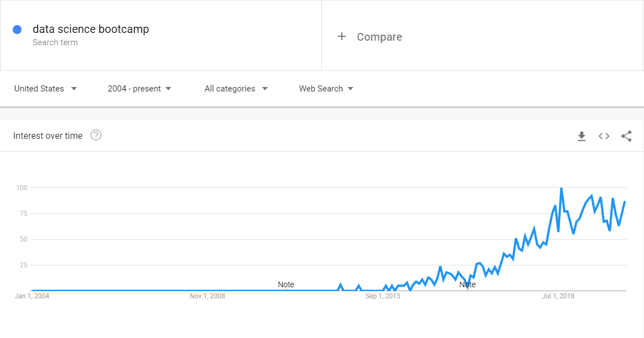Viewport: 644px width, 338px height.
Task: Click the Jan 1, 2004 axis label
Action: [32, 296]
